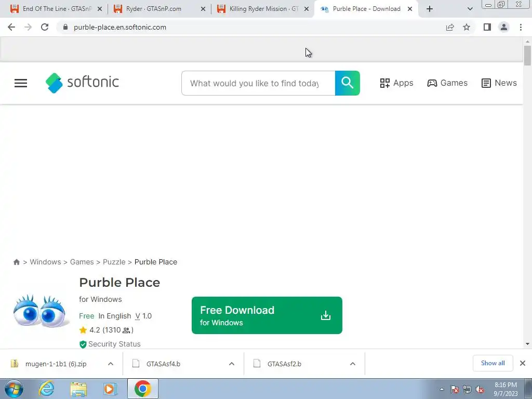Screen dimensions: 532x399
Task: Open the Puzzle breadcrumb link
Action: pos(114,262)
